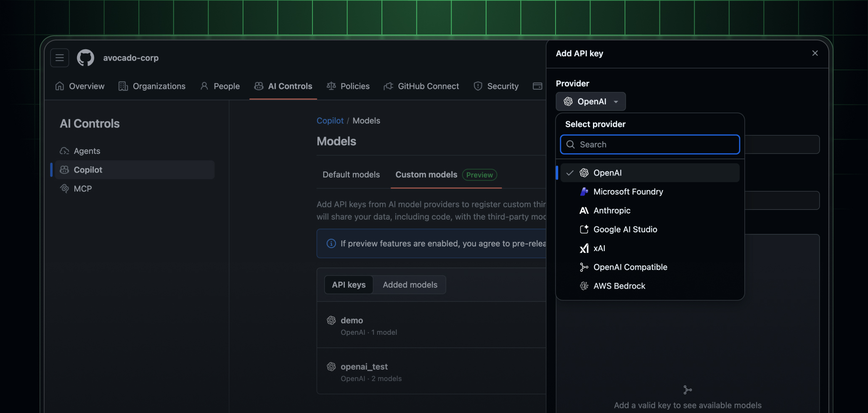Screen dimensions: 868x413
Task: Open the Security settings page
Action: [503, 86]
